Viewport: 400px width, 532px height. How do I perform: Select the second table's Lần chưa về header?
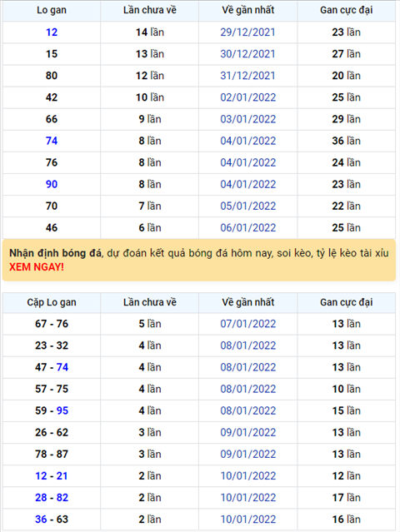click(x=150, y=302)
